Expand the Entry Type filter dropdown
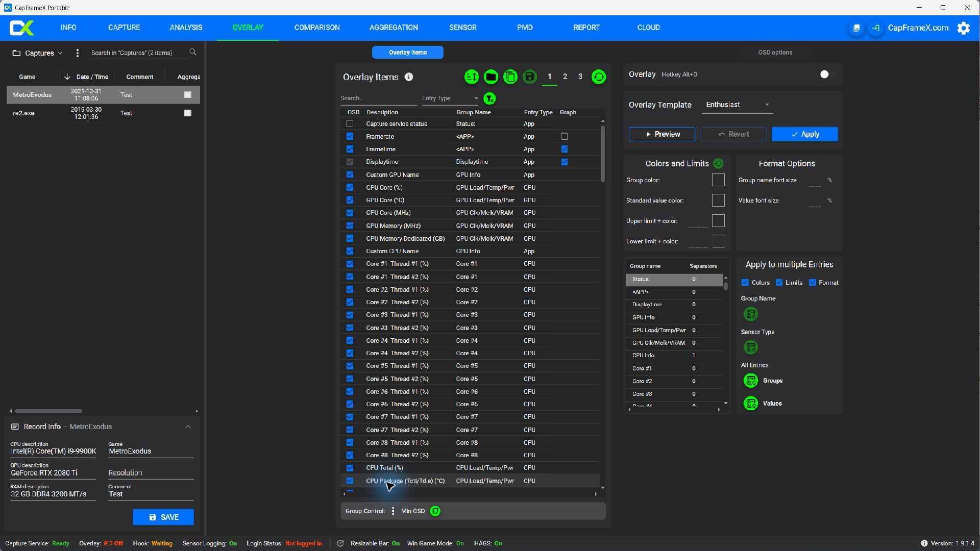 point(450,98)
